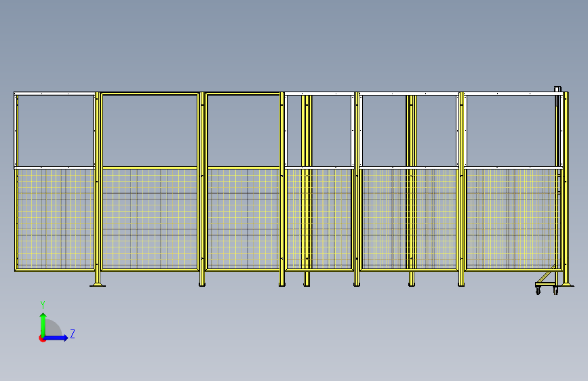Select the gray device box atop the right post
Viewport: 588px width, 381px height.
557,89
